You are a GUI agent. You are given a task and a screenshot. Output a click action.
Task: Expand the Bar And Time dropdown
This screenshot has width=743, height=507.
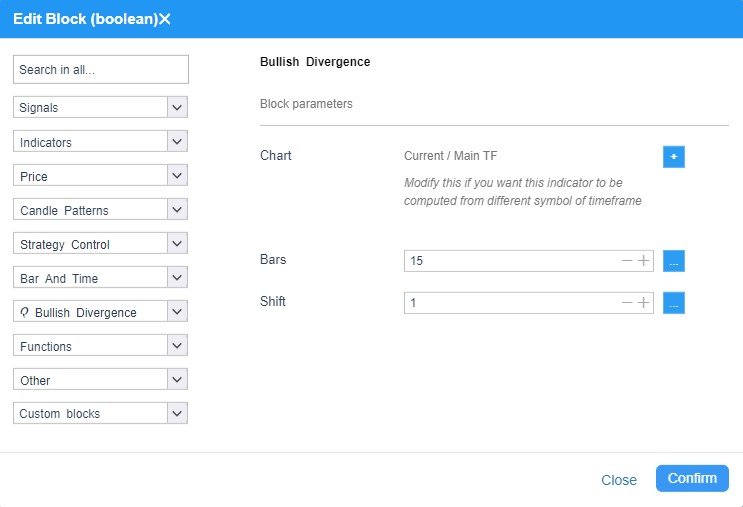point(177,278)
